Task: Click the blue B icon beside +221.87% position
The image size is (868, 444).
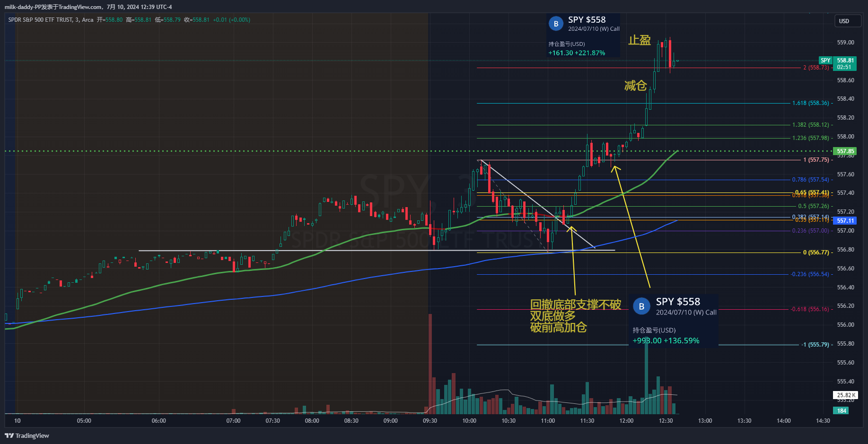Action: tap(556, 24)
